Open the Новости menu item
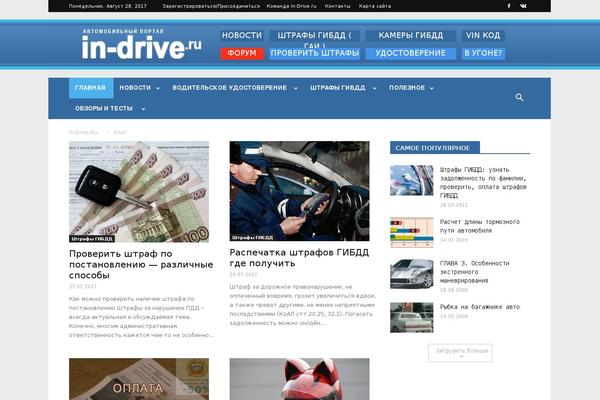The width and height of the screenshot is (600, 400). [x=135, y=88]
